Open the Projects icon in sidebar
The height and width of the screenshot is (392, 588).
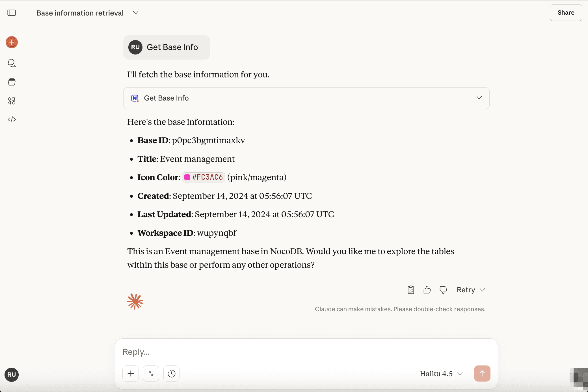[12, 82]
